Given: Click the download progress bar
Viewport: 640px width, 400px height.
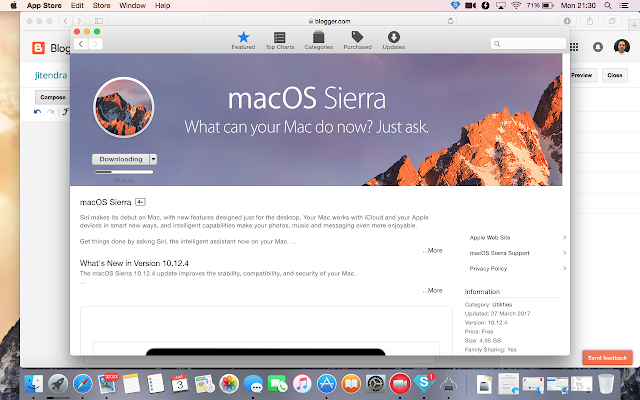Looking at the screenshot, I should point(124,172).
